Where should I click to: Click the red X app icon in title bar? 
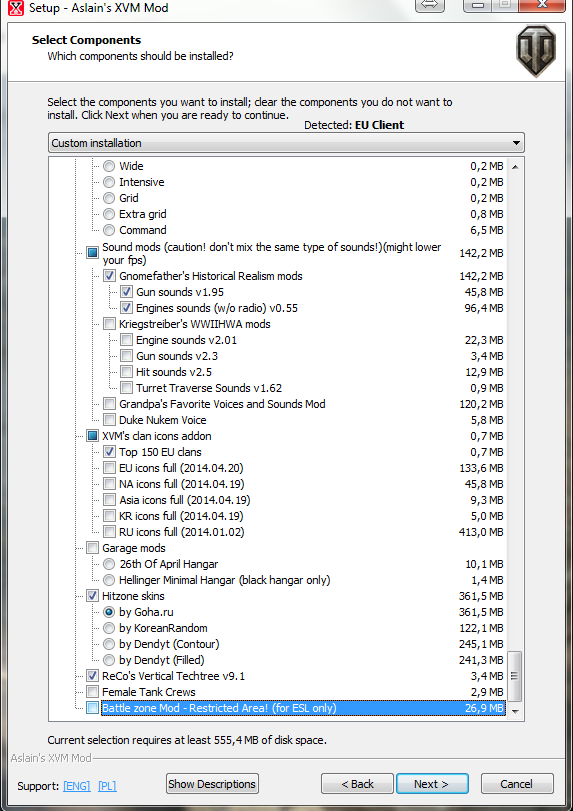click(17, 7)
